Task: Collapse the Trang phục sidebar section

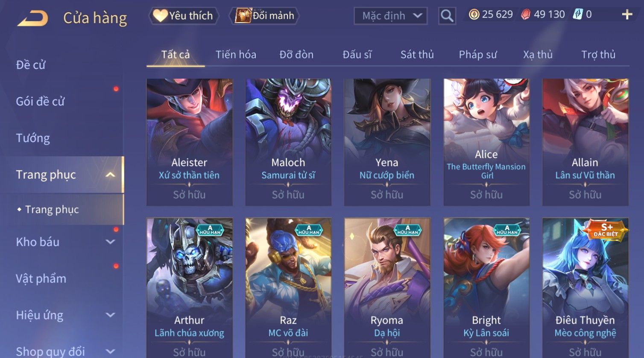Action: click(110, 175)
